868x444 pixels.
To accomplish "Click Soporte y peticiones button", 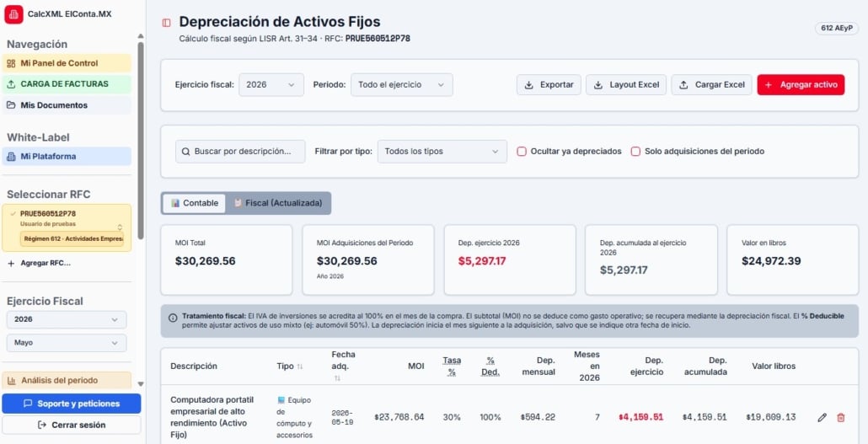I will [72, 404].
